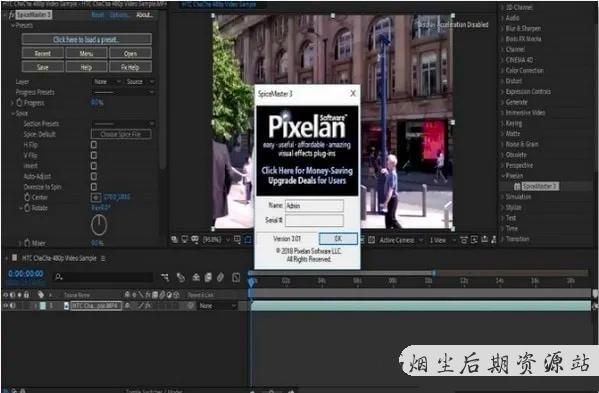Viewport: 599px width, 393px height.
Task: Click the composition mini-flowchart icon
Action: (165, 277)
